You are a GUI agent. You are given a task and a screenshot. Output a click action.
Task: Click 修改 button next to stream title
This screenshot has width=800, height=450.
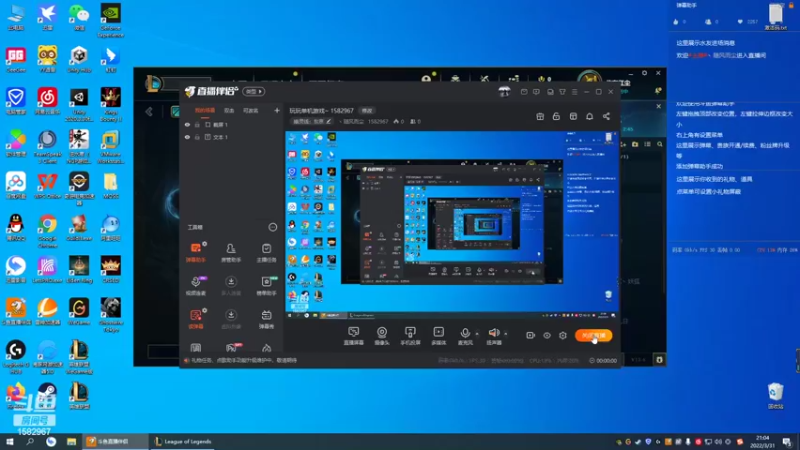(x=367, y=110)
